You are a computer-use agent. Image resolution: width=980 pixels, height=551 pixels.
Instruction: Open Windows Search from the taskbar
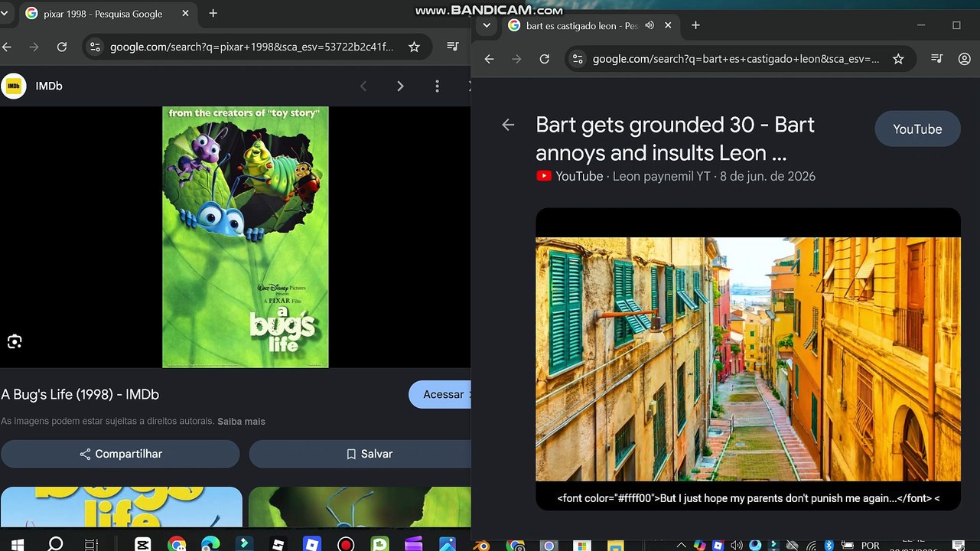click(x=55, y=544)
